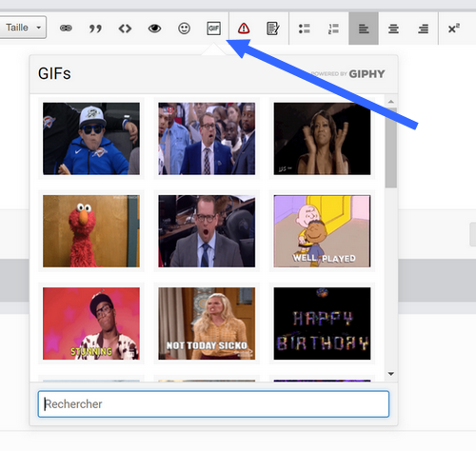Center align the text
The width and height of the screenshot is (476, 451).
tap(393, 29)
